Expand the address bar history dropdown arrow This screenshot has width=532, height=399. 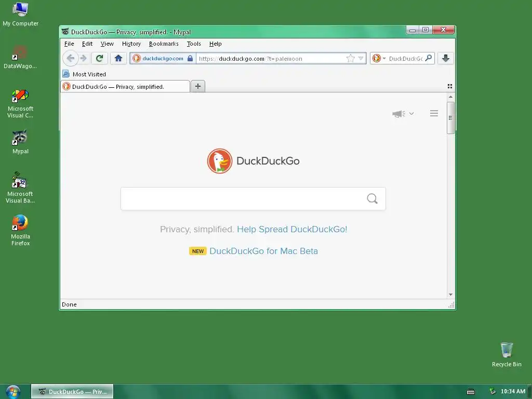coord(361,58)
